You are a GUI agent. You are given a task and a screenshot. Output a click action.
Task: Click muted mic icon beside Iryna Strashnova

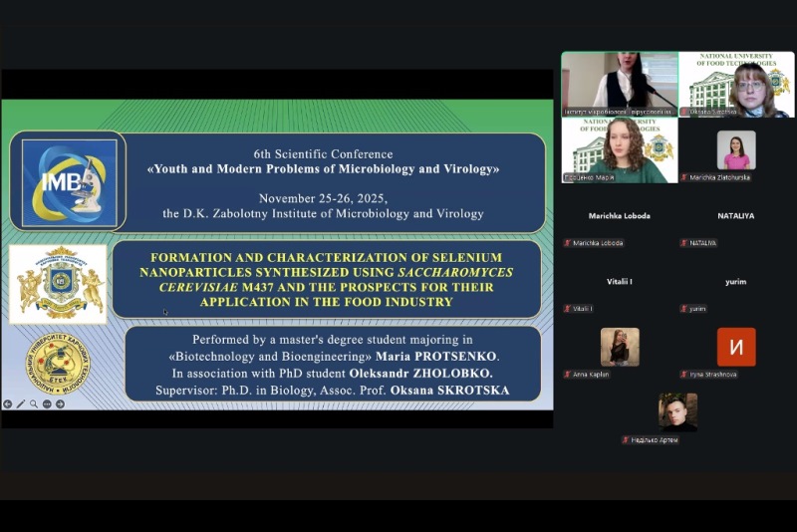[684, 374]
